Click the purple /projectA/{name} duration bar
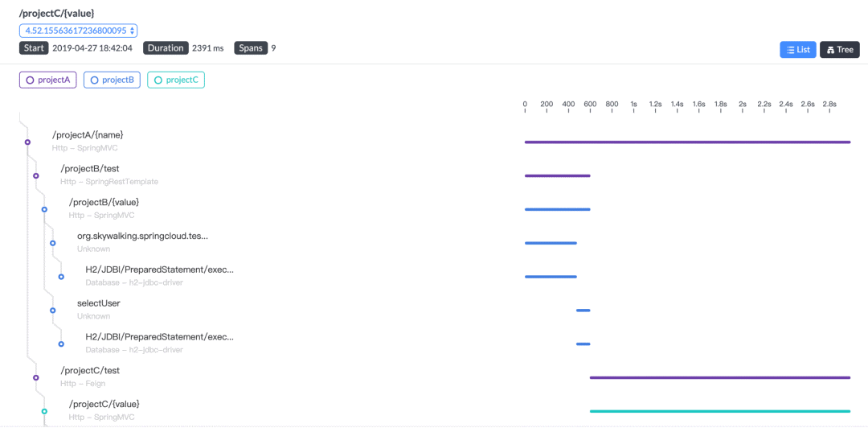Image resolution: width=868 pixels, height=428 pixels. tap(687, 142)
